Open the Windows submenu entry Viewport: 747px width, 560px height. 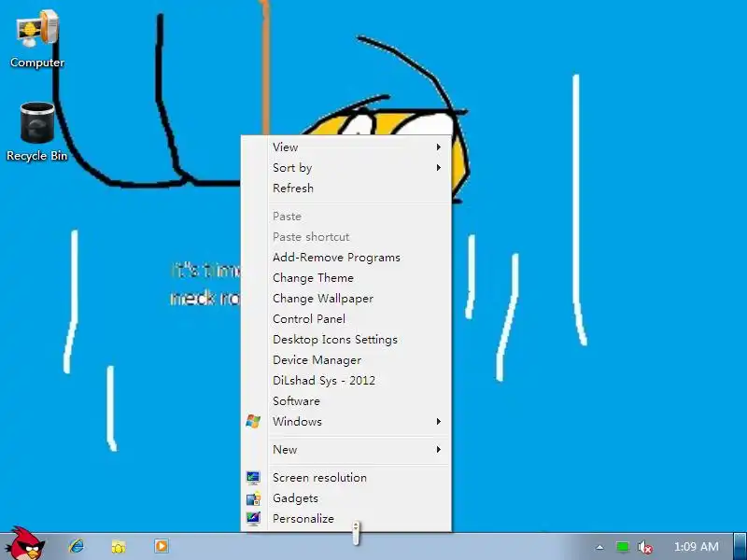(345, 422)
